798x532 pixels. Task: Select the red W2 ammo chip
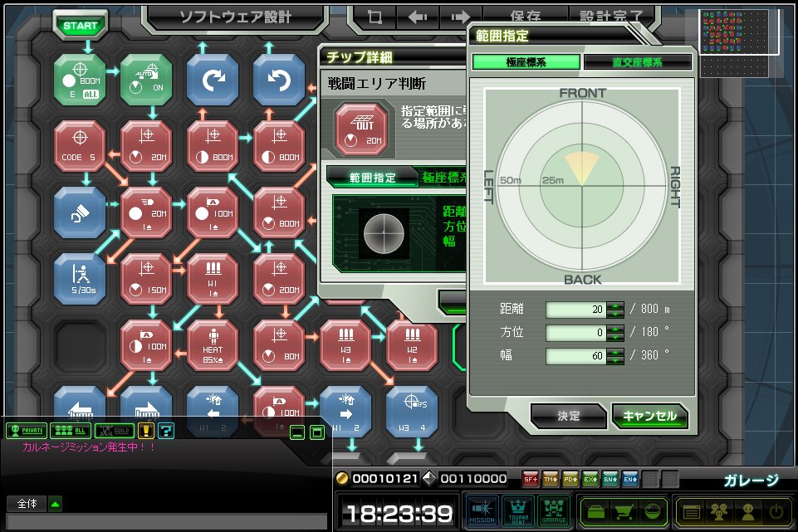coord(412,345)
